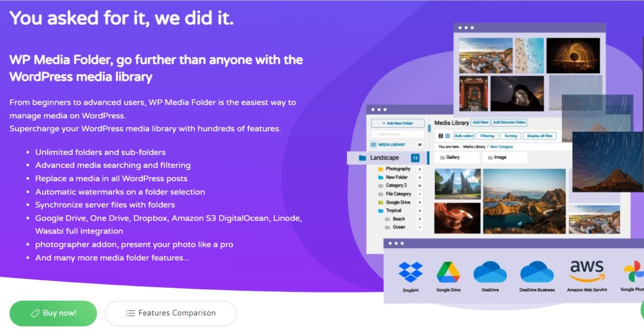This screenshot has width=644, height=331.
Task: Select the Bali temple gate thumbnail
Action: tap(458, 184)
